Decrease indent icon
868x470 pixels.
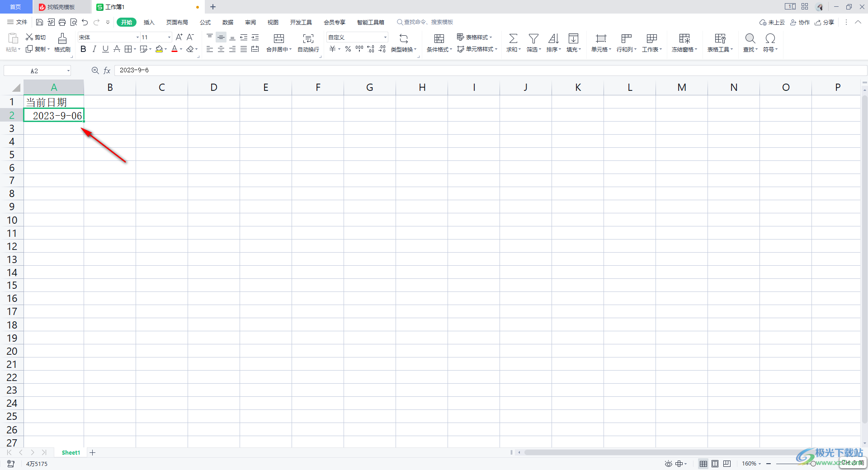tap(244, 37)
